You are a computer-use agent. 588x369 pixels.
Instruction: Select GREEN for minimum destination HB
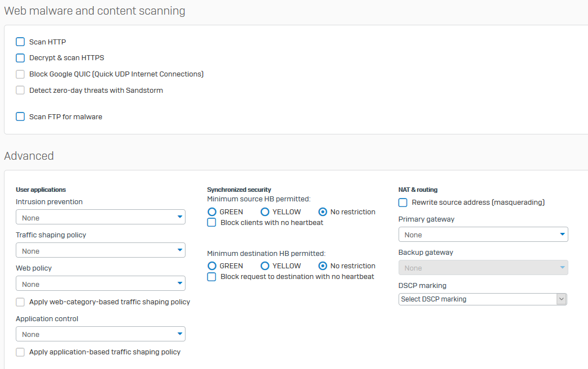click(212, 266)
